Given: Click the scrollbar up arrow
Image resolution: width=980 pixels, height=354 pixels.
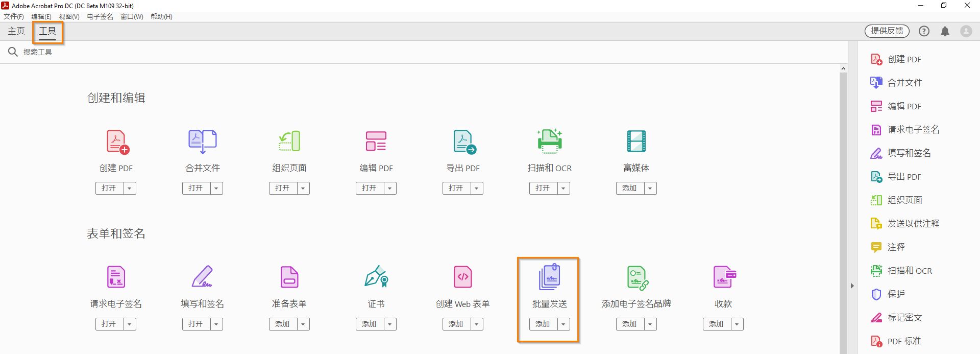Looking at the screenshot, I should click(843, 68).
